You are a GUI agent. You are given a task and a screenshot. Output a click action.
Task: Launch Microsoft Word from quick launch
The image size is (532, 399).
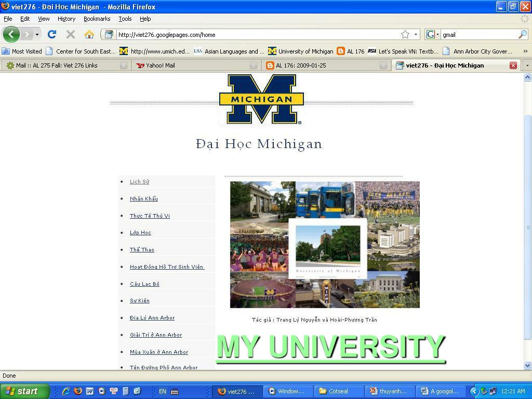point(89,391)
